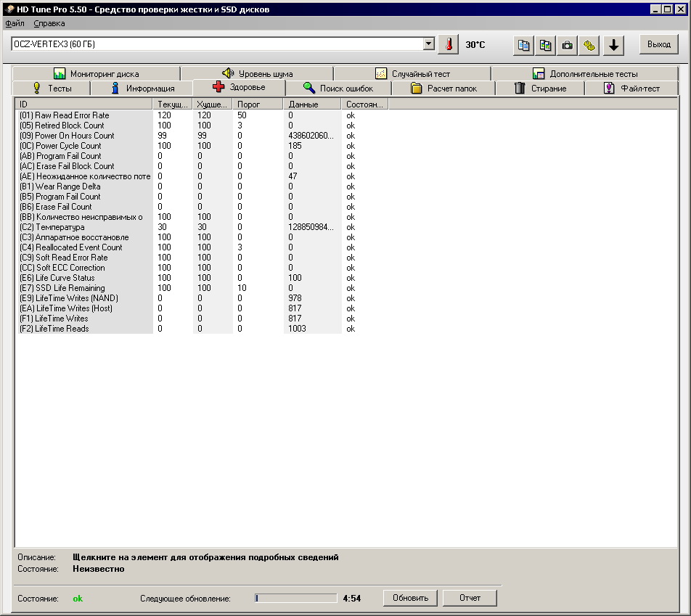Click the Данные column header

312,104
